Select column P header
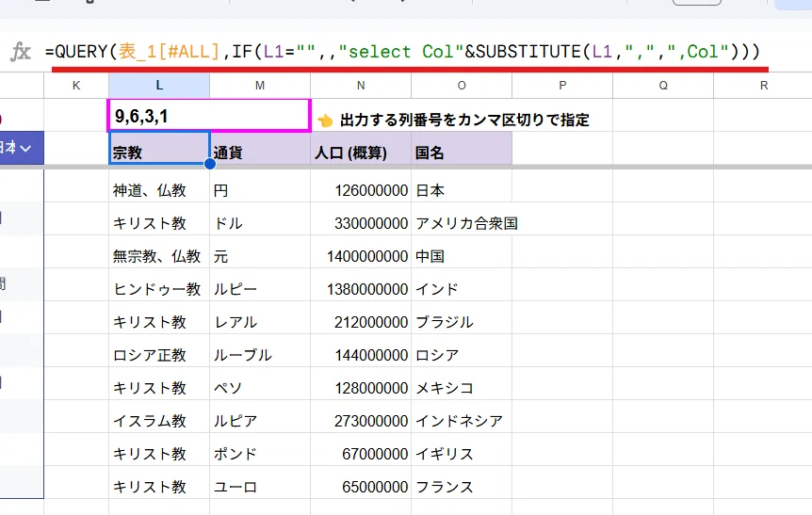Viewport: 812px width, 515px height. click(x=562, y=86)
